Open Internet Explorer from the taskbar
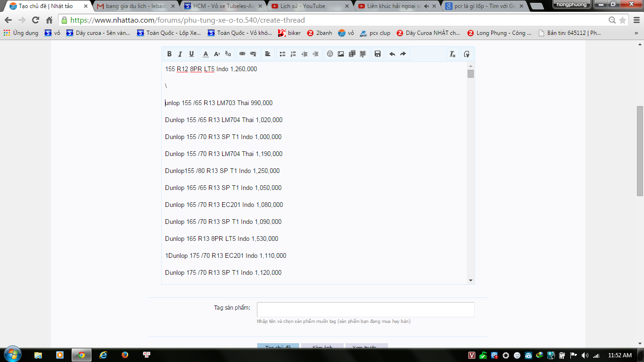 (103, 355)
